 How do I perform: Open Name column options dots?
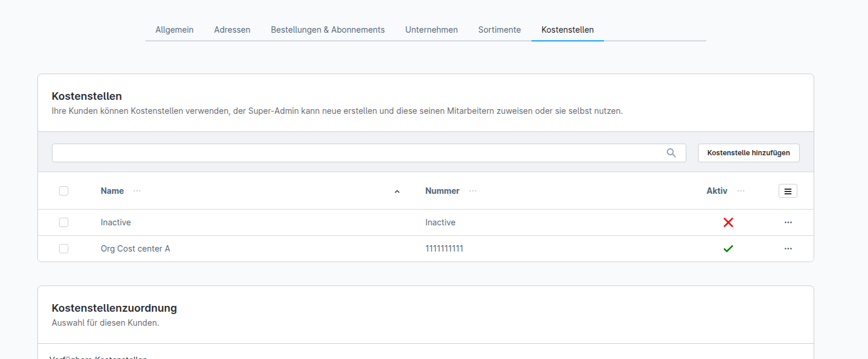(x=137, y=191)
